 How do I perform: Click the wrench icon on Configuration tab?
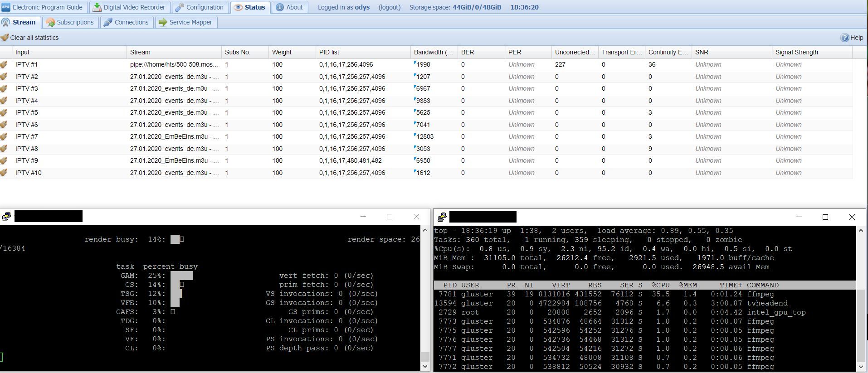coord(180,7)
